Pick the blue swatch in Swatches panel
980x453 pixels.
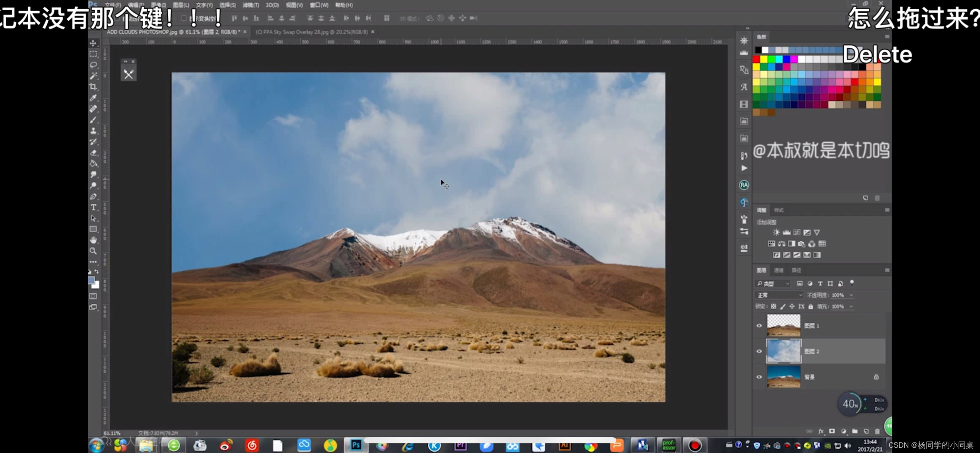[786, 59]
